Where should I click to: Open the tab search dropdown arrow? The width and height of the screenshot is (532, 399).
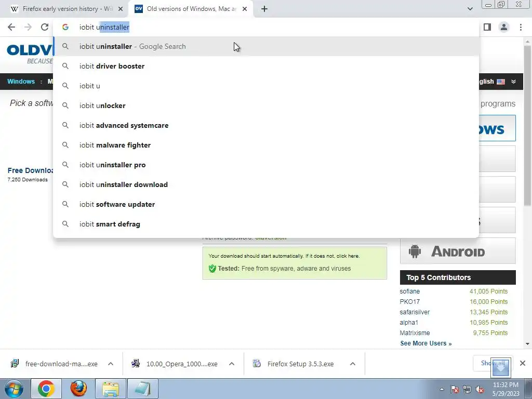tap(470, 9)
